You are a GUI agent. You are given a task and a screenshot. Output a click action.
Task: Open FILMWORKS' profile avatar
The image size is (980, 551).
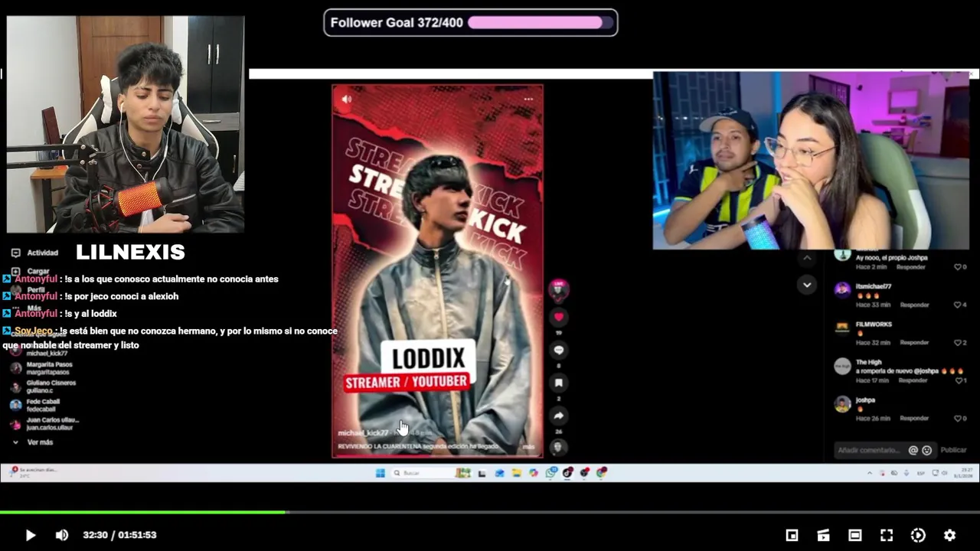coord(842,328)
